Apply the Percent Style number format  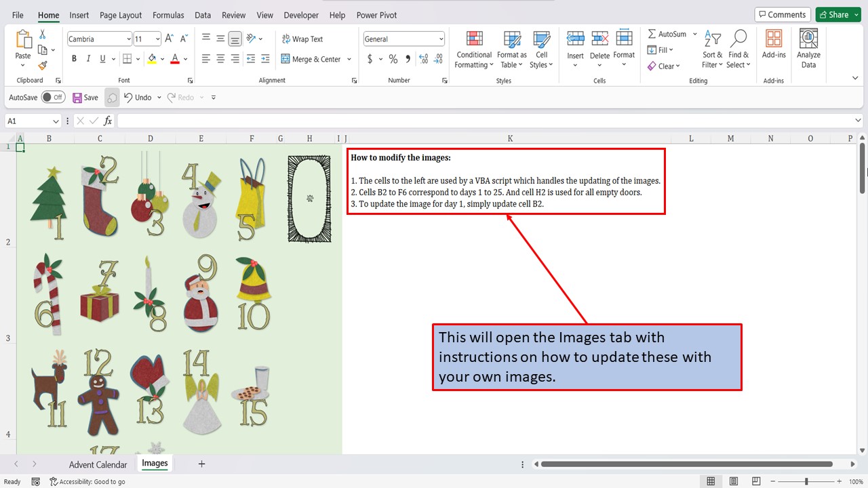[393, 59]
